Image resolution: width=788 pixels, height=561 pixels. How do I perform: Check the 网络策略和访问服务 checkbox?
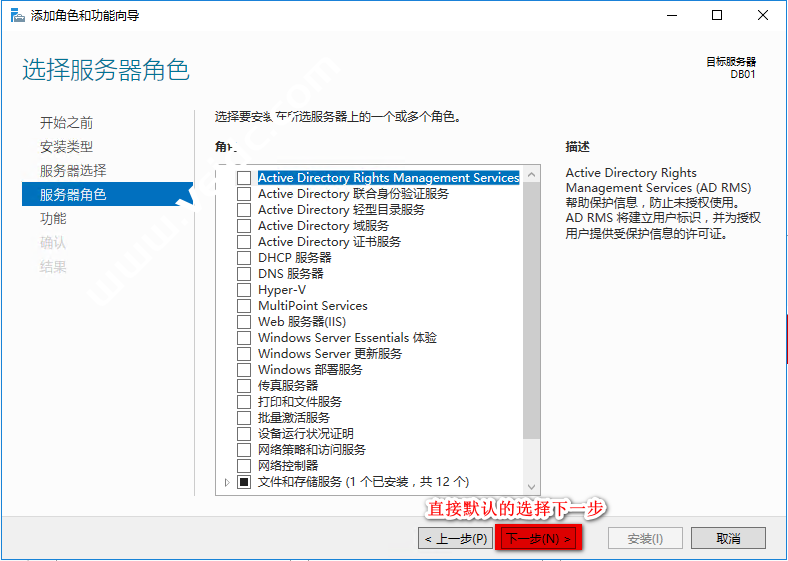[x=244, y=450]
